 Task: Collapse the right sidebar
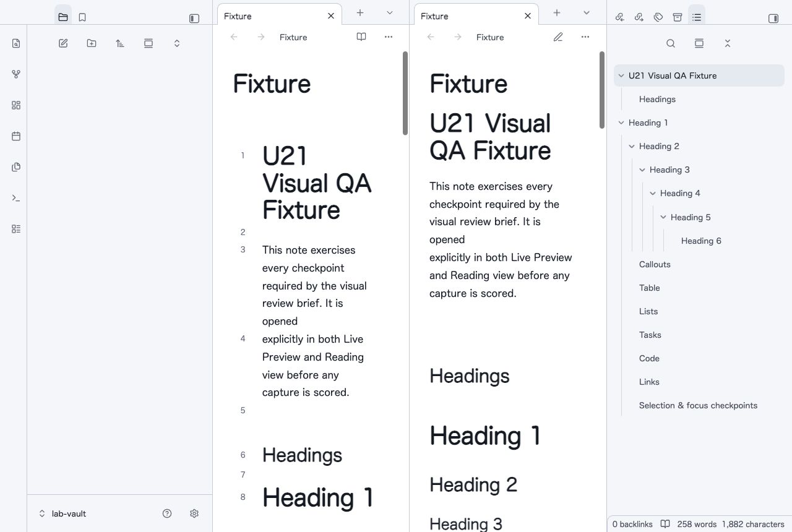point(773,18)
